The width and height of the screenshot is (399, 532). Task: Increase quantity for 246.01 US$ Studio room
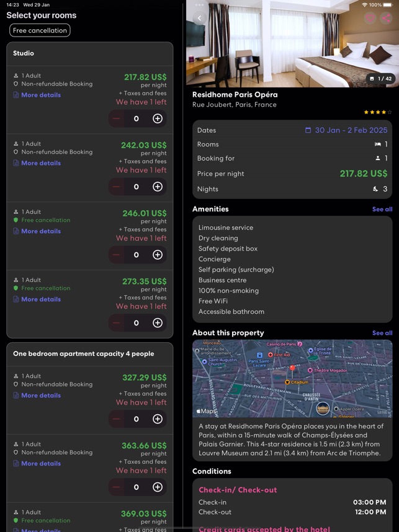[158, 255]
